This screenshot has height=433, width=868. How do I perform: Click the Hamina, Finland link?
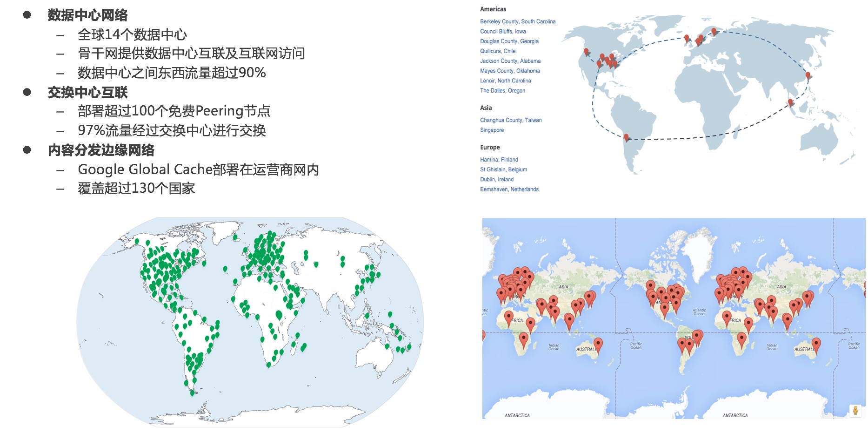click(499, 160)
